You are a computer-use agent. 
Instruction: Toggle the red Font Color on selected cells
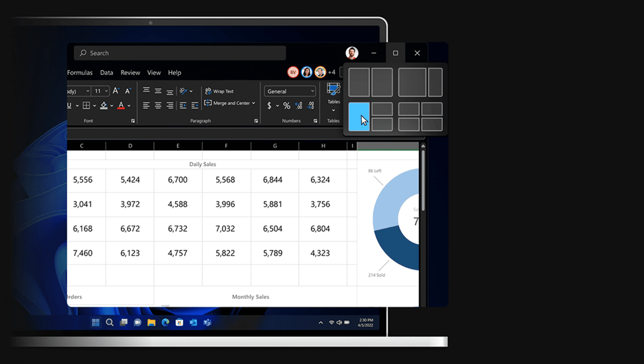[121, 106]
